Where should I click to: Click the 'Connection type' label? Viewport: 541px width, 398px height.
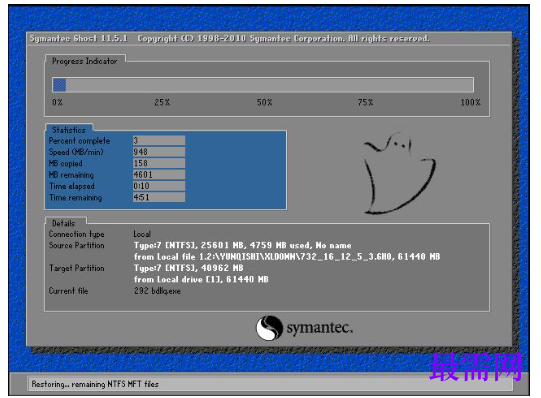76,234
